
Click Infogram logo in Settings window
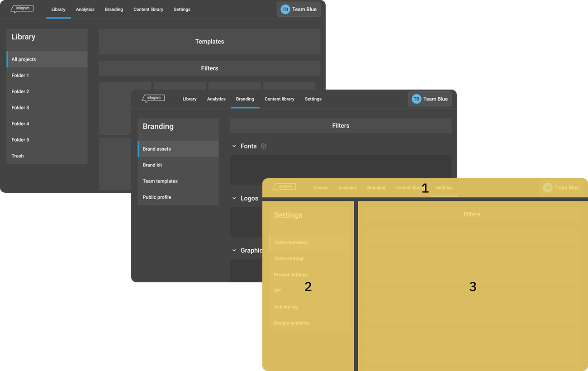(x=284, y=187)
